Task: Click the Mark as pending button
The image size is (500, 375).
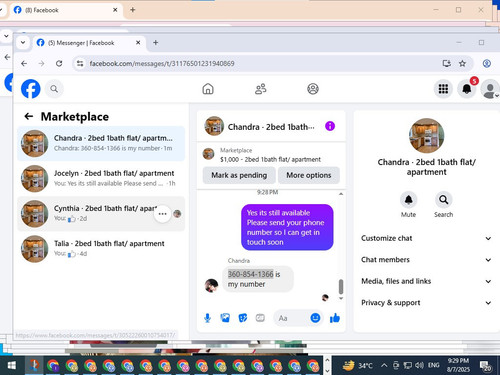Action: (x=239, y=175)
